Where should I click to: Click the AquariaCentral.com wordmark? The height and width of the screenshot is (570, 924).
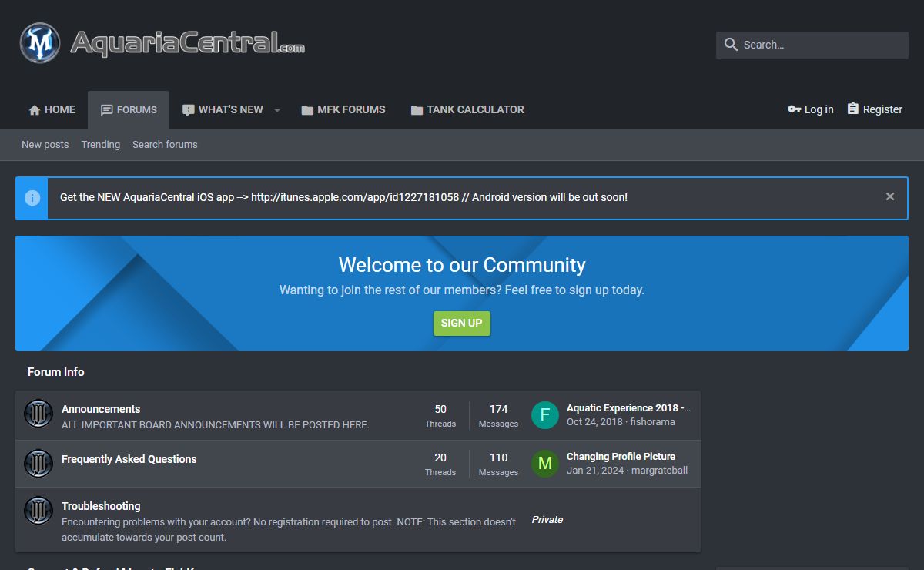187,42
